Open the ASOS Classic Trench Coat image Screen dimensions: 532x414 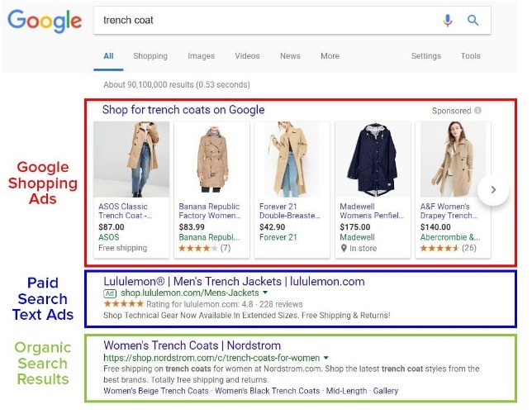coord(131,159)
